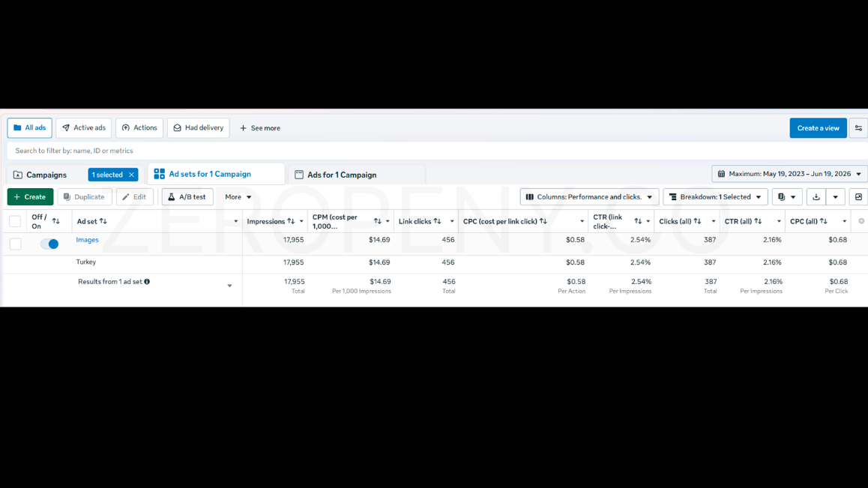Click the All ads folder icon
Viewport: 868px width, 488px height.
[x=17, y=128]
